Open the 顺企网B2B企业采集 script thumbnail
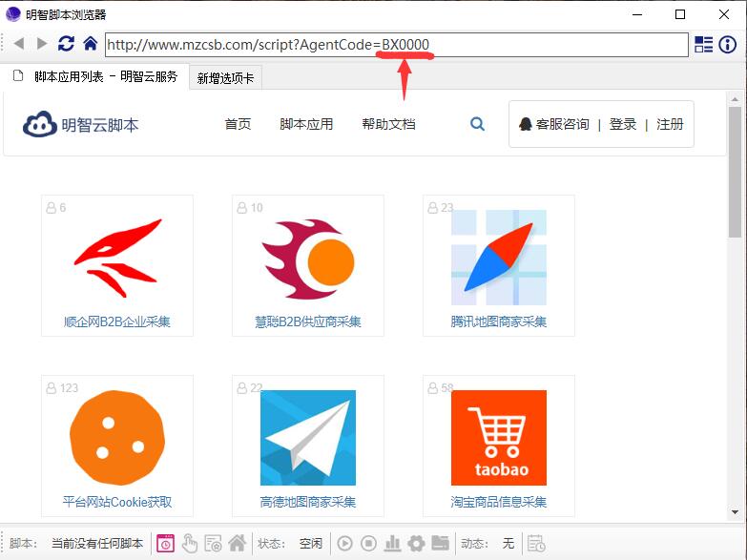 coord(117,258)
